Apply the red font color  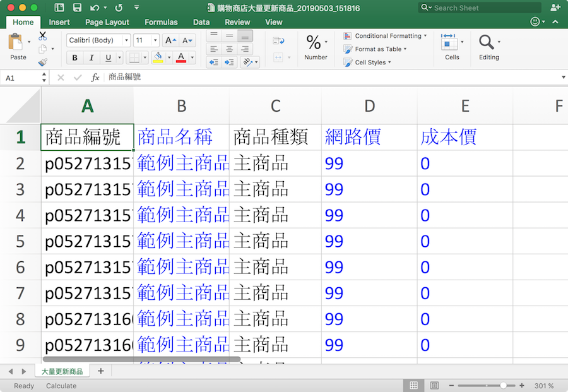(181, 57)
